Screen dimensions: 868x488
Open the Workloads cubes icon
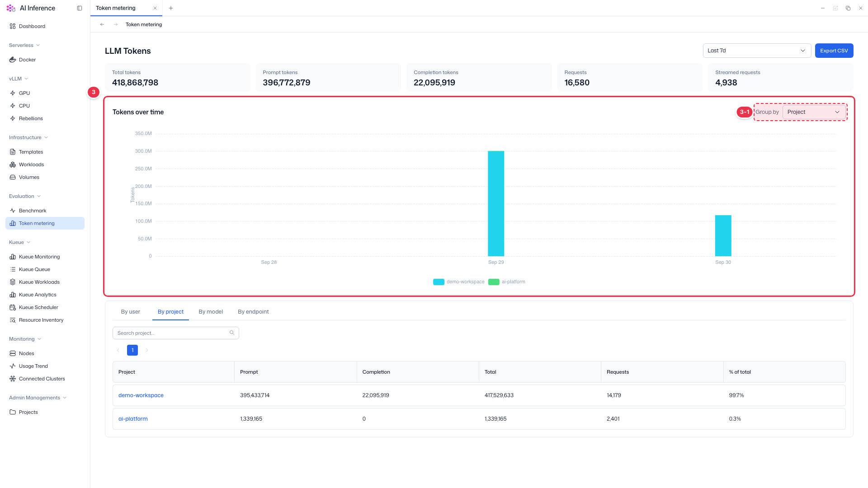pos(13,164)
